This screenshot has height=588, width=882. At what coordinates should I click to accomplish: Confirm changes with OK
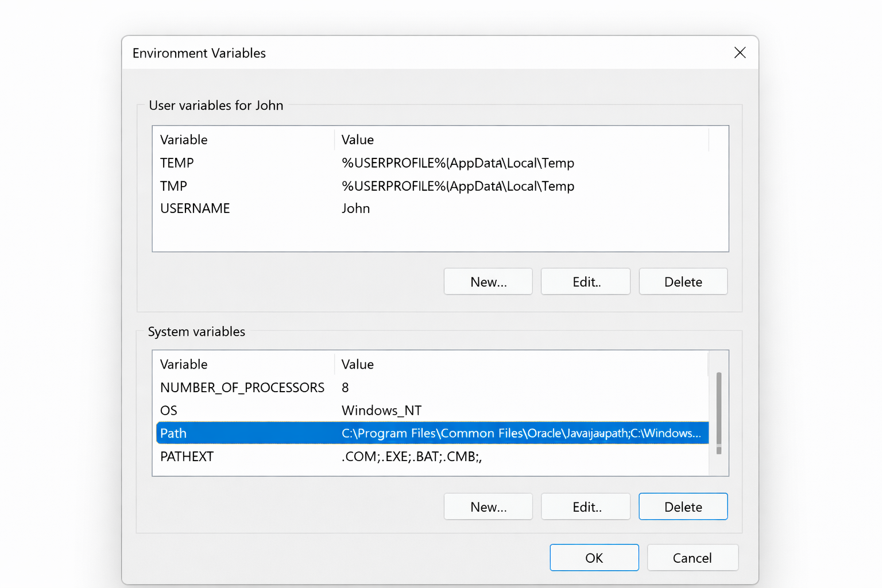(594, 557)
